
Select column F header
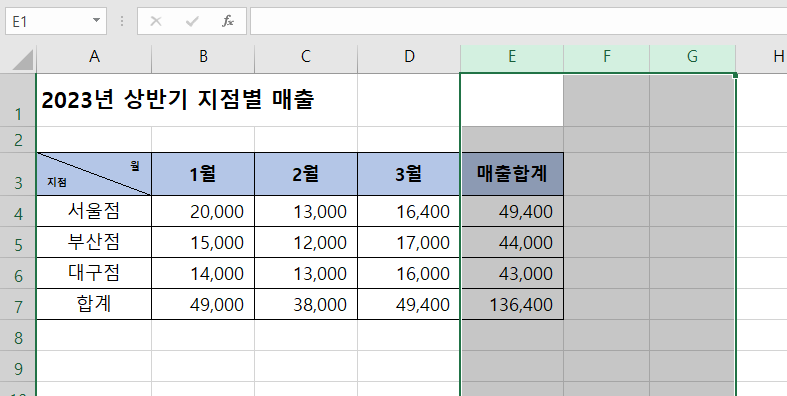(606, 57)
